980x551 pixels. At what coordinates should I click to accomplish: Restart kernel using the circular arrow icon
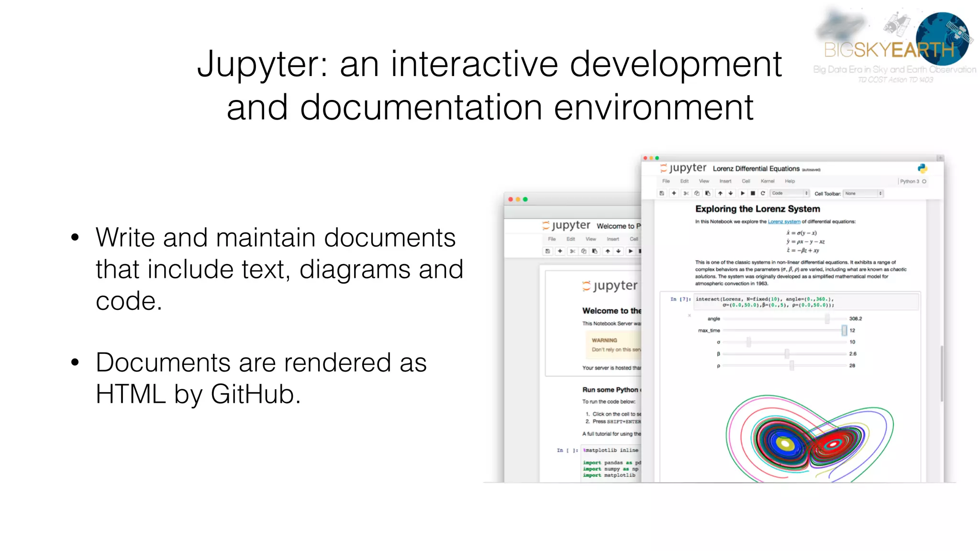click(763, 193)
